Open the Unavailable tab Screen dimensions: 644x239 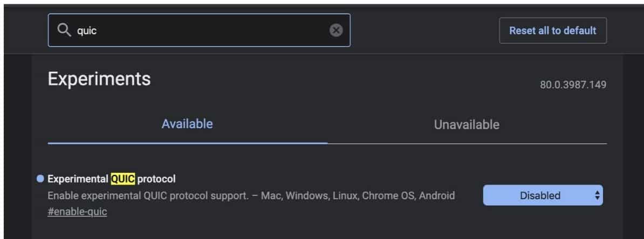(x=467, y=125)
